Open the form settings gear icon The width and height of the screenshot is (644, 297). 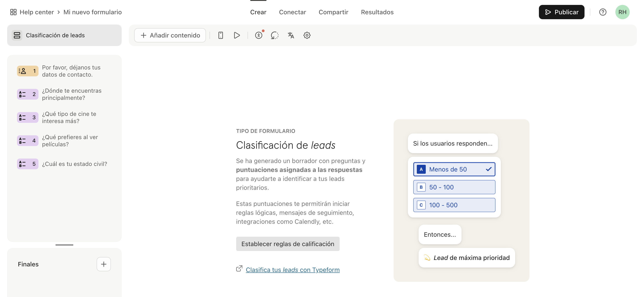point(307,35)
